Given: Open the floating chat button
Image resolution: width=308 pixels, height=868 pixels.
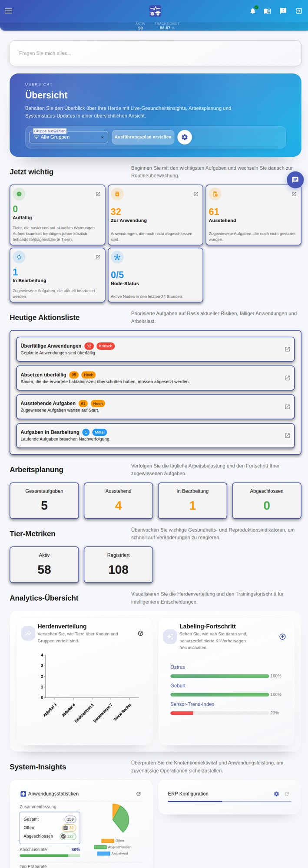Looking at the screenshot, I should [295, 179].
